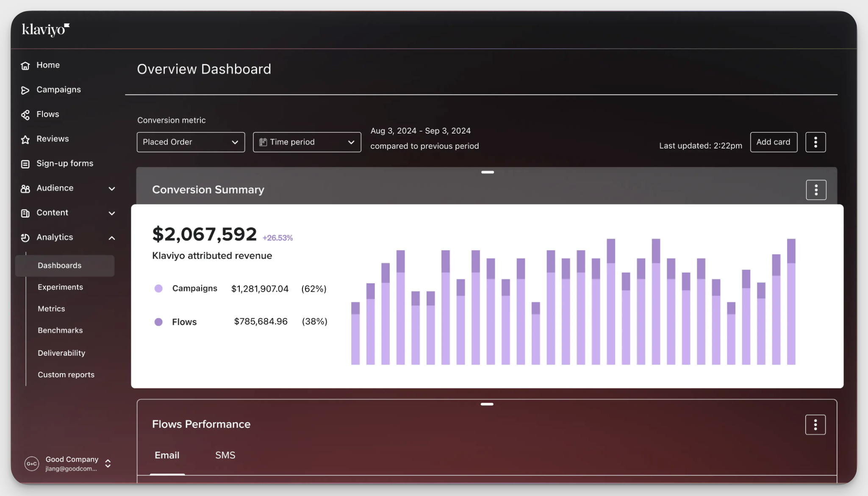This screenshot has height=496, width=868.
Task: Open Flows from the sidebar icon
Action: click(x=25, y=114)
